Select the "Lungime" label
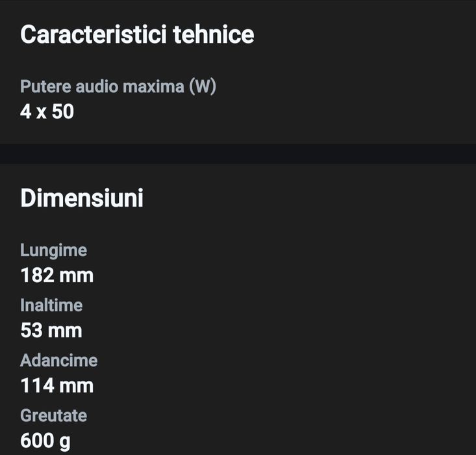The height and width of the screenshot is (455, 476). point(53,250)
